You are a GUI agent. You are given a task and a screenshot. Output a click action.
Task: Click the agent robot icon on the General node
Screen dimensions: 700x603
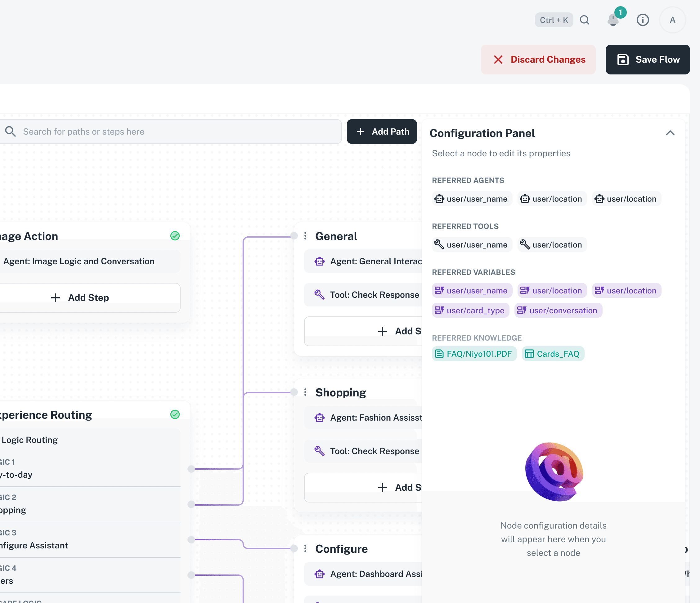[x=319, y=261]
